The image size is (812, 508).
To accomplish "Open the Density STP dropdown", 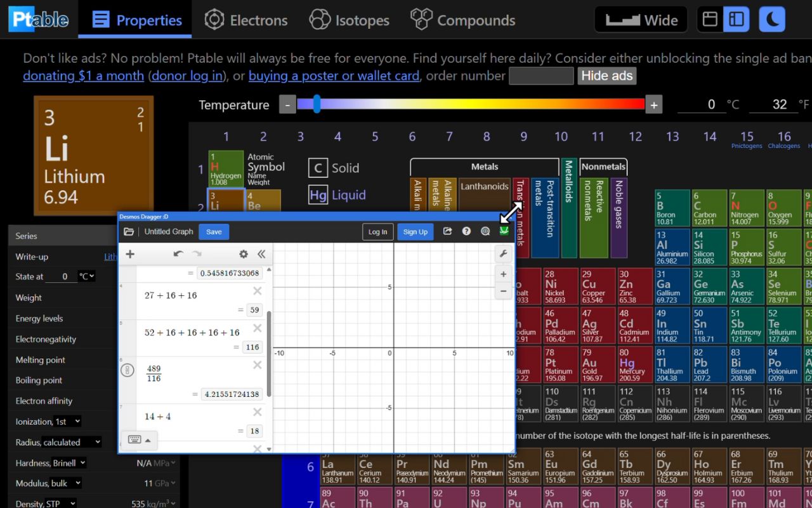I will point(60,504).
